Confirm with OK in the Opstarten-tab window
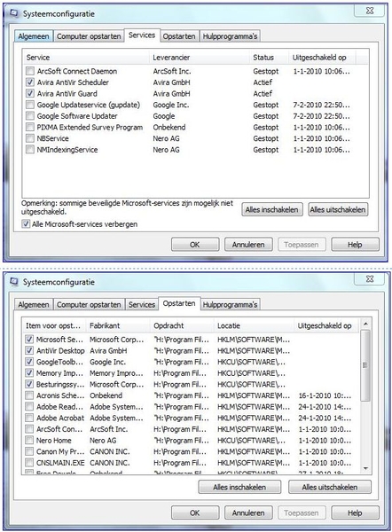Screen dimensions: 392x532 pyautogui.click(x=195, y=512)
